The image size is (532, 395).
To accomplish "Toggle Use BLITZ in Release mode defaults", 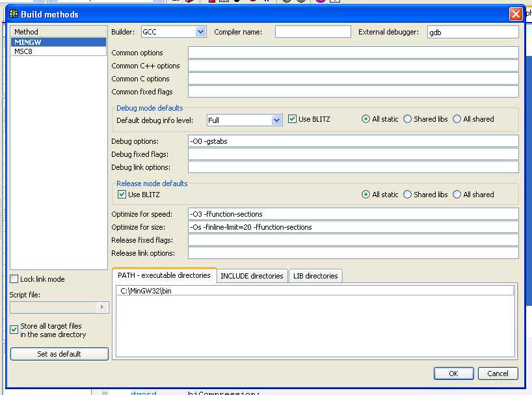I will tap(122, 195).
